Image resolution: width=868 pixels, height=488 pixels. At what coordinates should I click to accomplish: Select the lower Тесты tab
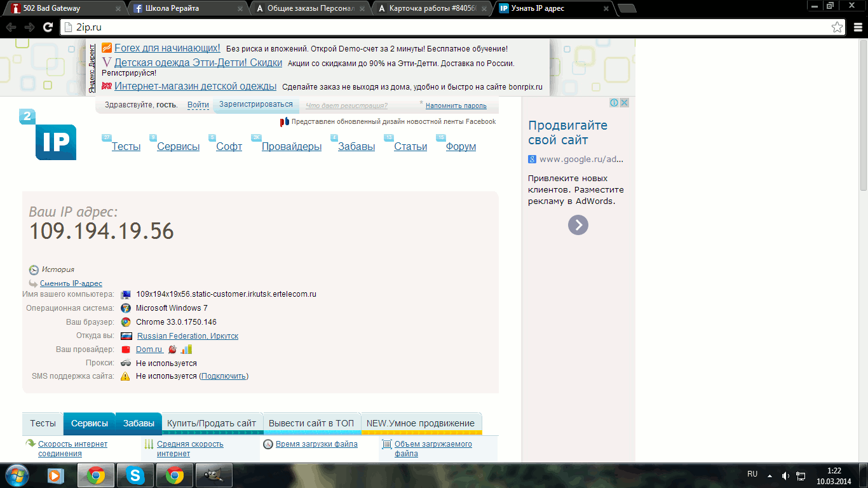[43, 423]
